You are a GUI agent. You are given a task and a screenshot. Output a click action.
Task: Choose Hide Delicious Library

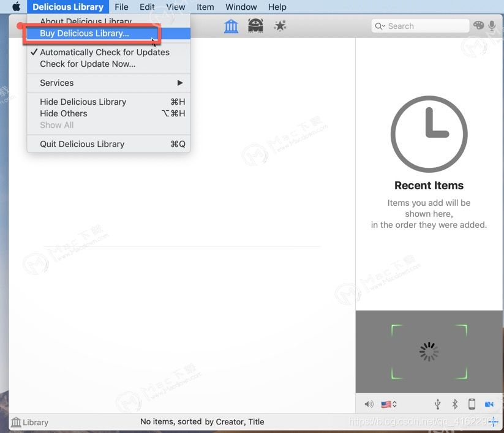108,102
